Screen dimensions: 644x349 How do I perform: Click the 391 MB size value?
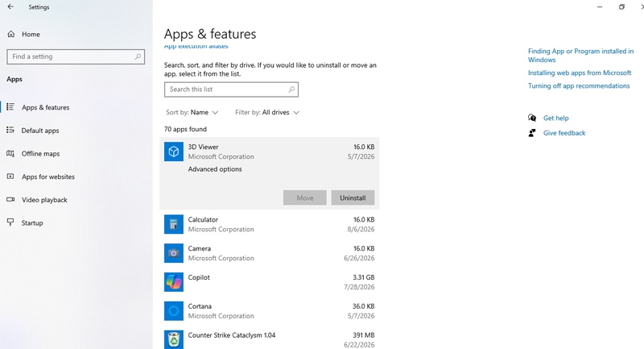coord(364,335)
